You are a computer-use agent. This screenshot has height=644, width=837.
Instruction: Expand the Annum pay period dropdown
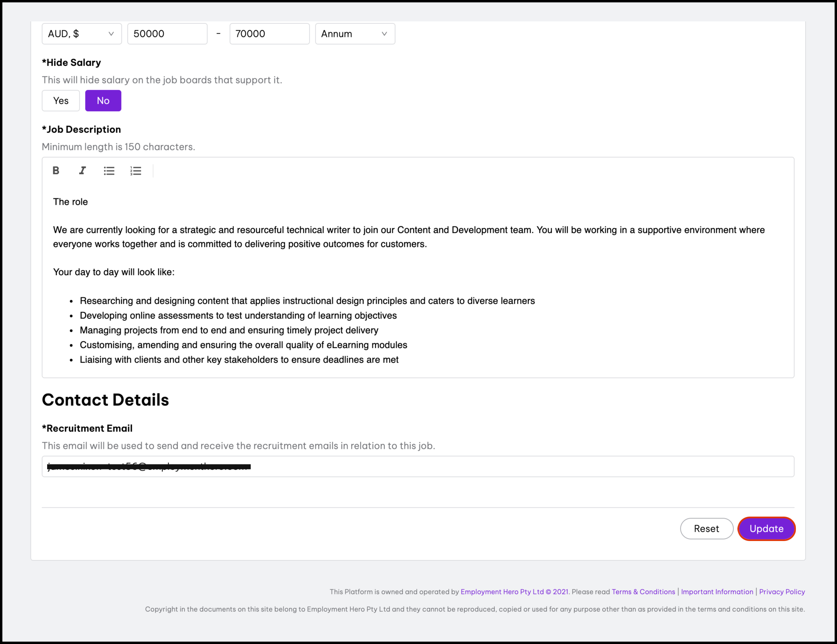[355, 34]
